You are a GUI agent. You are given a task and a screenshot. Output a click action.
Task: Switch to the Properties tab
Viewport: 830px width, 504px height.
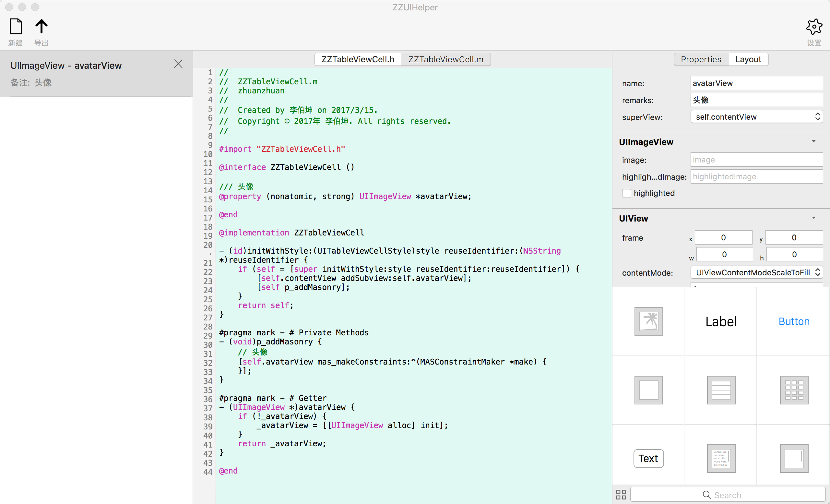(x=701, y=60)
